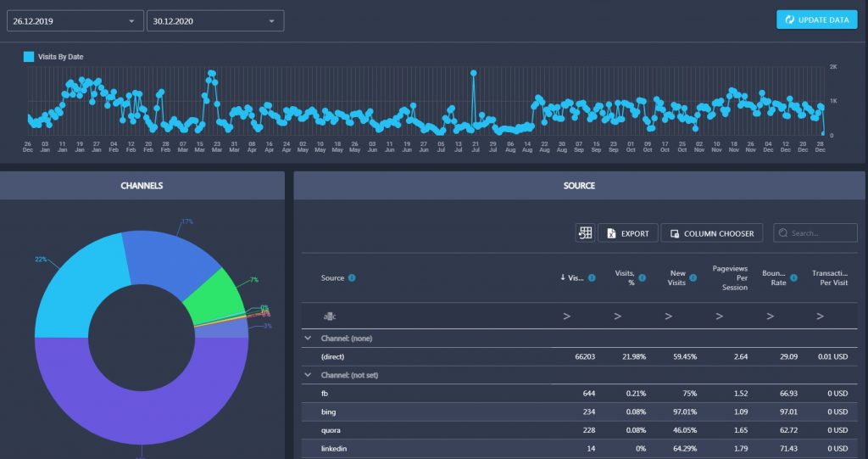Click the Visits % column info icon

(x=643, y=277)
